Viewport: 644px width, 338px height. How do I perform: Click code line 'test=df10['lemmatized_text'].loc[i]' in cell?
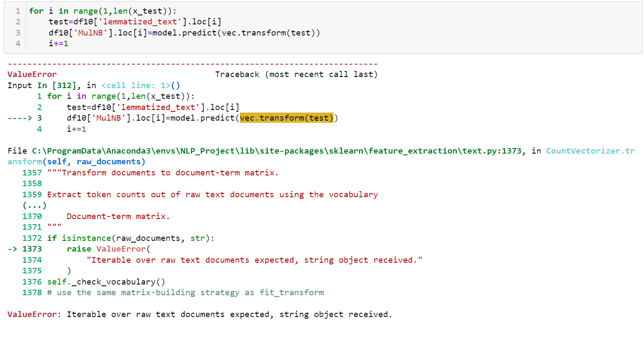tap(135, 21)
